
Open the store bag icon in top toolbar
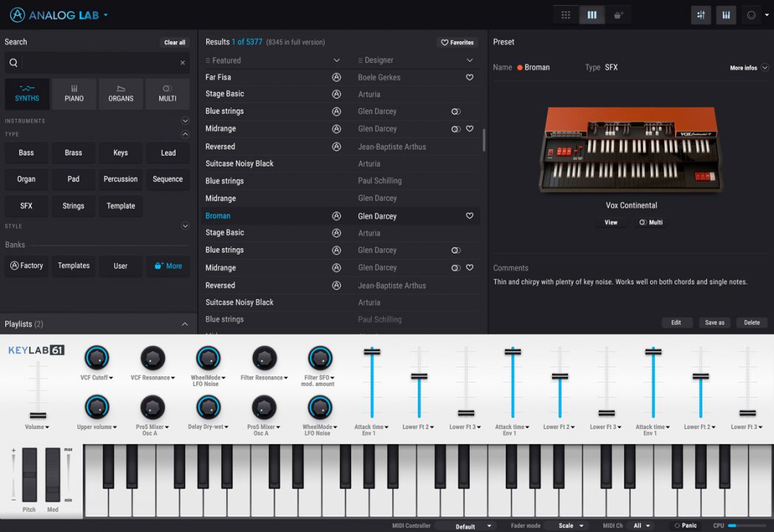click(618, 15)
